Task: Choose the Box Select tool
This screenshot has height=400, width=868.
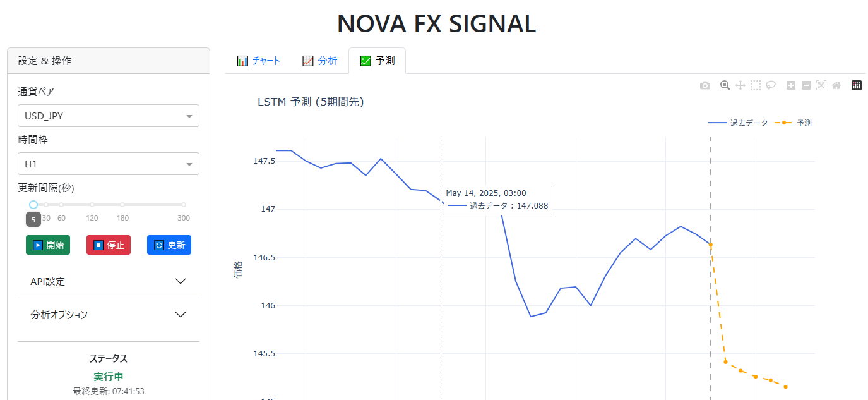Action: [x=756, y=85]
